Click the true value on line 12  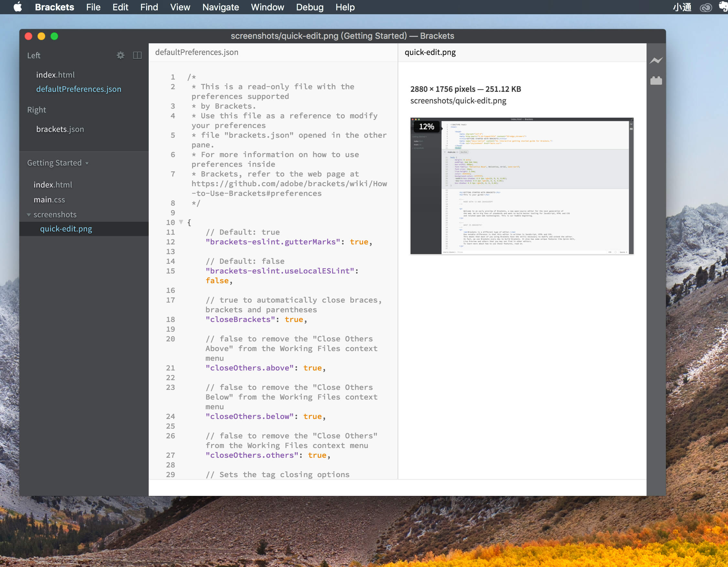click(x=359, y=242)
